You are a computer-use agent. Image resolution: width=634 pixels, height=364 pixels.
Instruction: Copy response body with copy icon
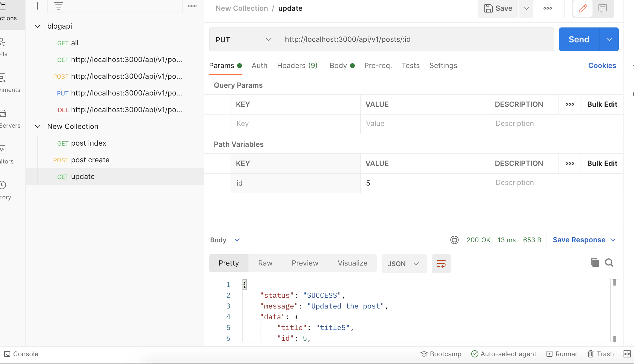(x=595, y=263)
